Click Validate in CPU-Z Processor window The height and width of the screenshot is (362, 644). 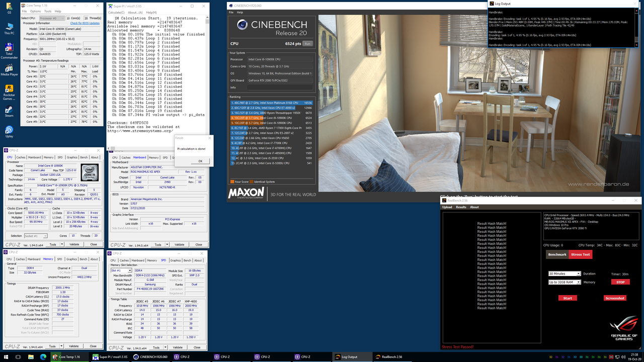click(x=73, y=245)
